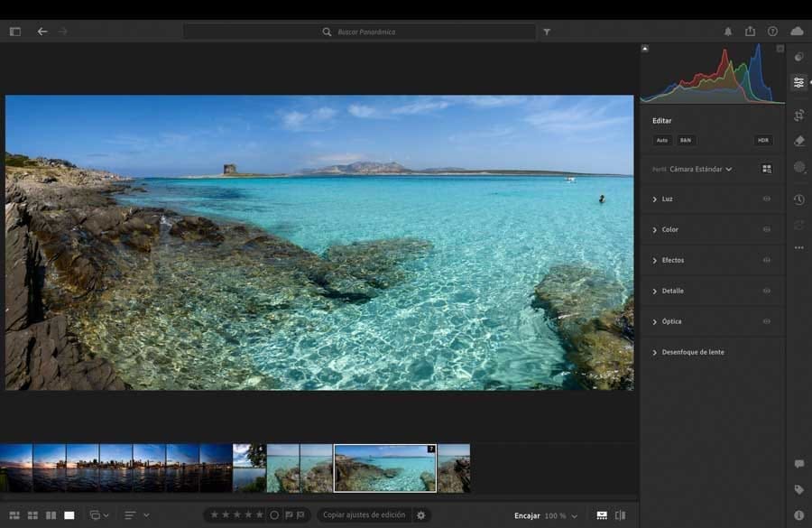Open the Crop and rotate tool
This screenshot has height=528, width=812.
(798, 115)
